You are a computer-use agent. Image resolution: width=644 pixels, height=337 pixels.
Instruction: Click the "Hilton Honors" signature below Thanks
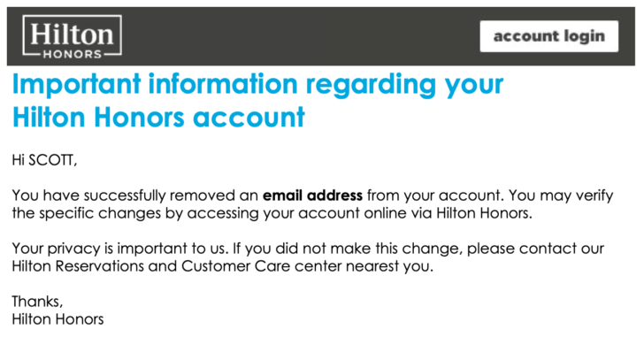(57, 319)
